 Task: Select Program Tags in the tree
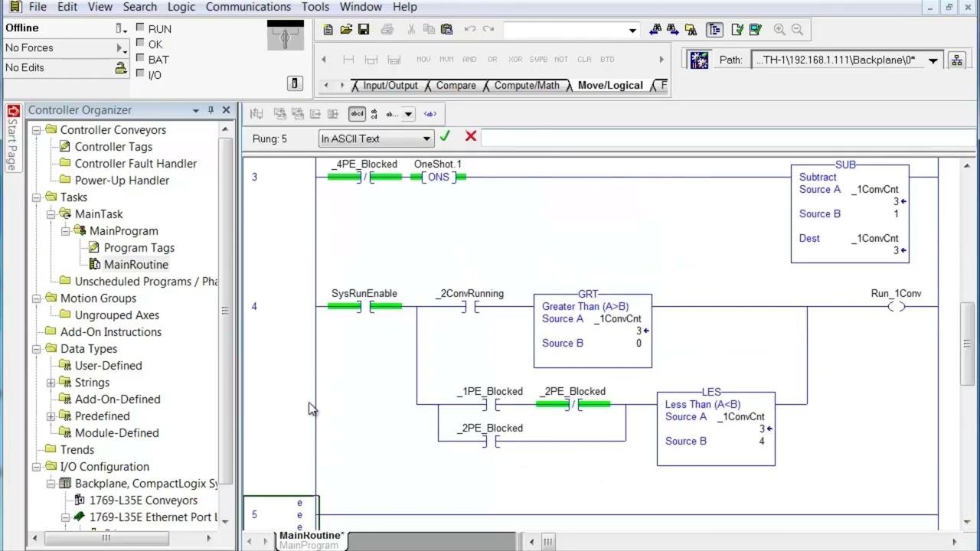[x=139, y=248]
